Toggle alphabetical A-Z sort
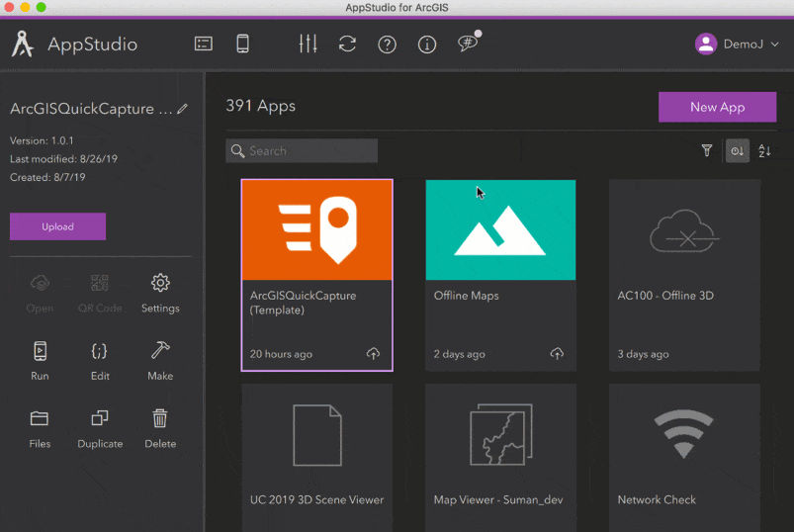 coord(764,151)
